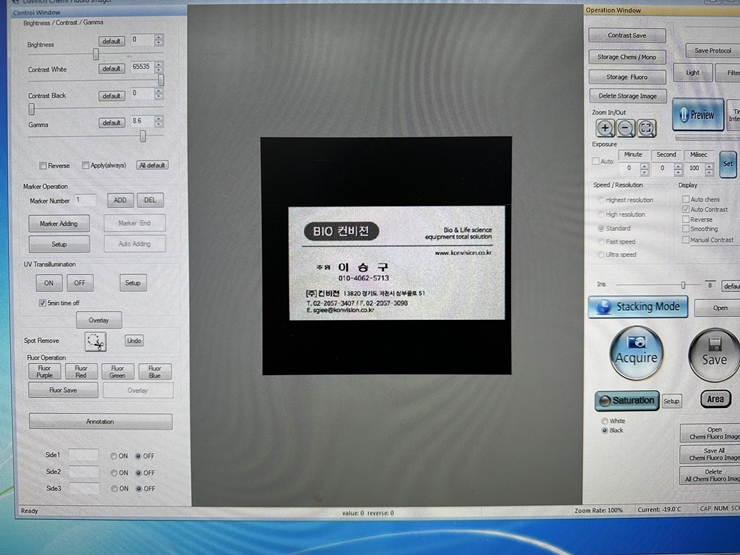Uncheck the 5min time off checkbox

pyautogui.click(x=42, y=303)
